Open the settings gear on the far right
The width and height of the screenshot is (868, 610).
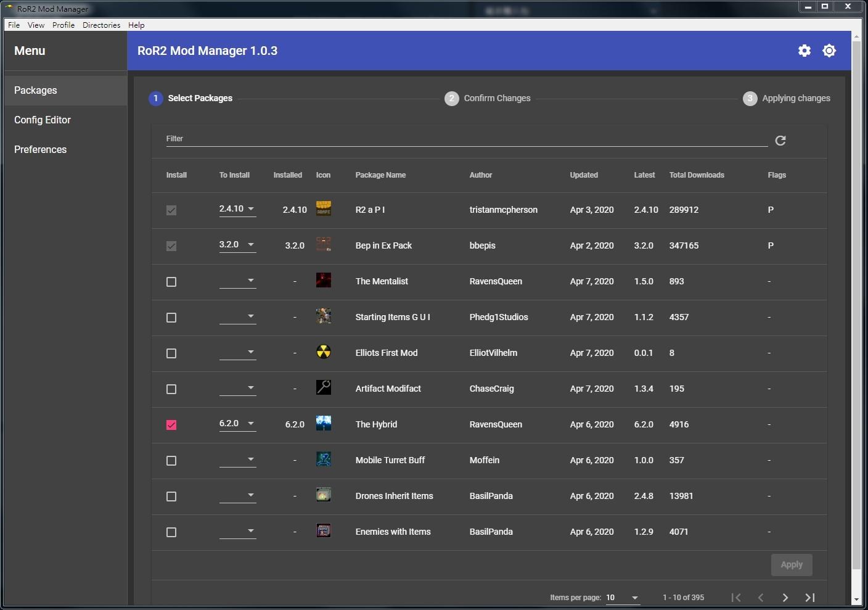pos(829,51)
